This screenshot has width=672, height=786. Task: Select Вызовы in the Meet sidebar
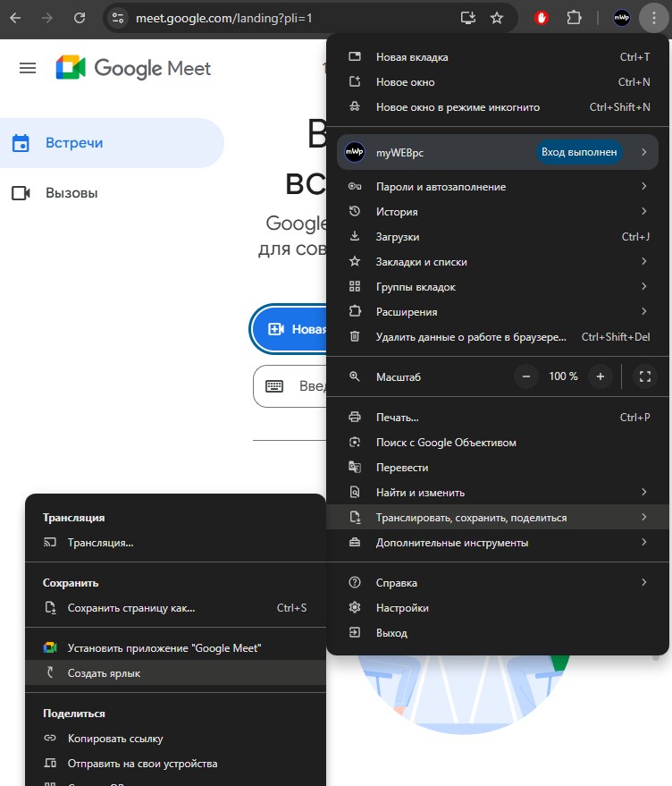(x=112, y=193)
